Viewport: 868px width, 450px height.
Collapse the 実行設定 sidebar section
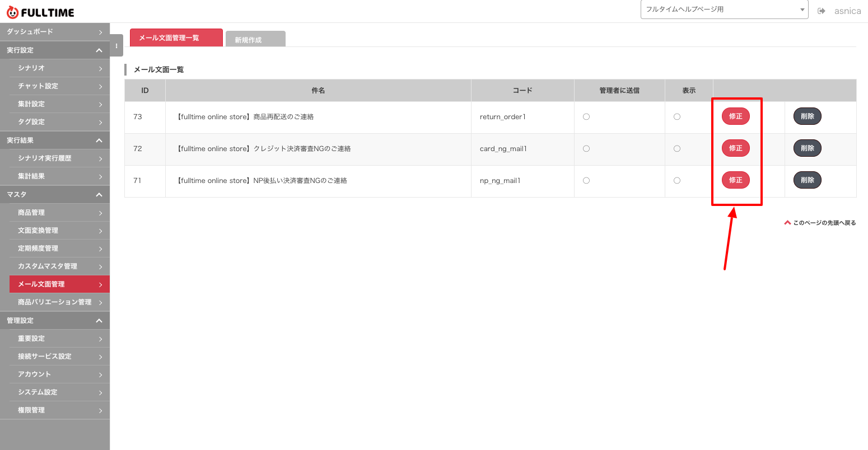click(55, 50)
